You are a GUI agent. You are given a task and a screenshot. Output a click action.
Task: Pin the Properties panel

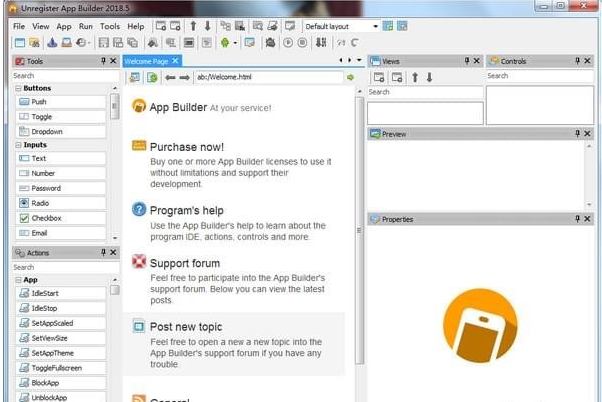[577, 219]
